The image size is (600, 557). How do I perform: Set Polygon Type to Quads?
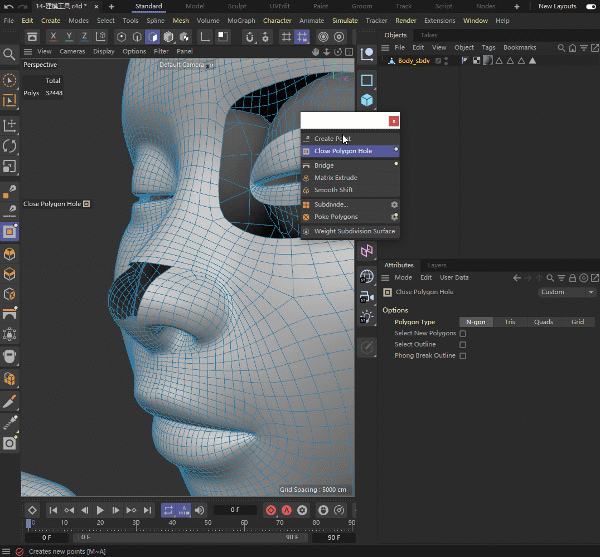(544, 322)
